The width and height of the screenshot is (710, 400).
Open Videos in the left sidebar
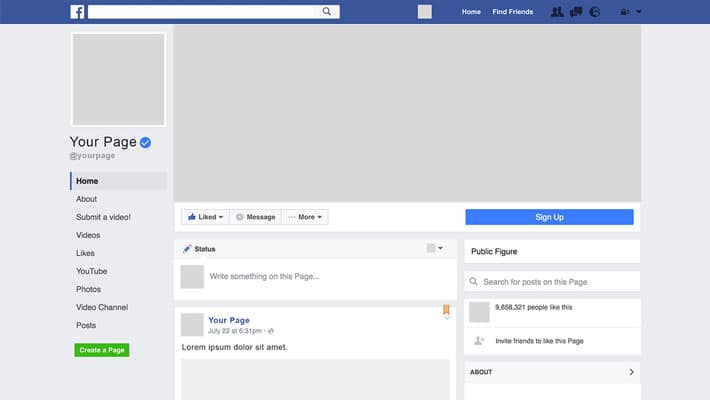click(88, 235)
